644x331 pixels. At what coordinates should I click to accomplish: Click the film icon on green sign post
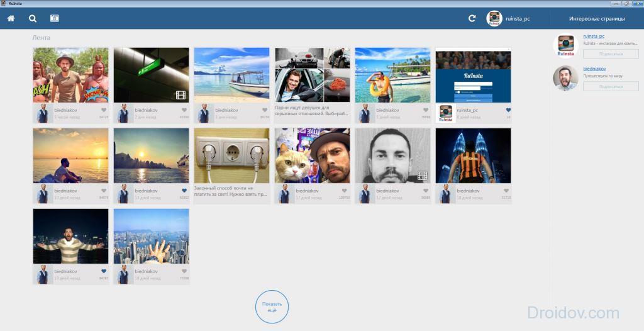(180, 95)
